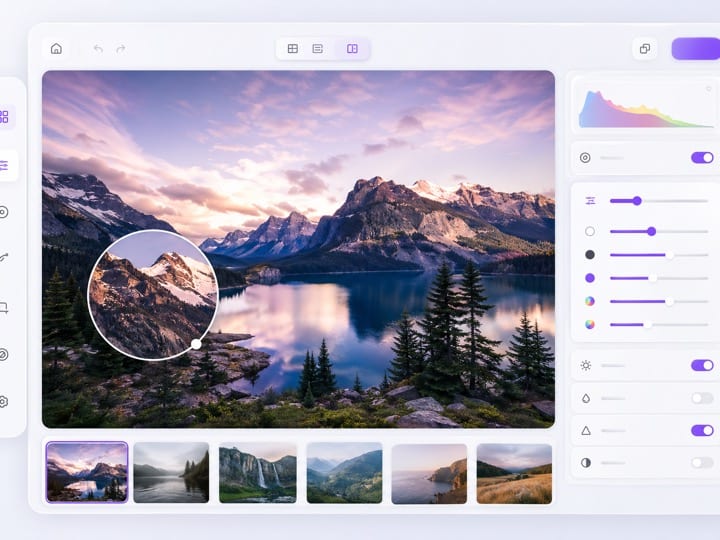Turn off the toggle beside the target icon
This screenshot has width=720, height=540.
point(702,158)
